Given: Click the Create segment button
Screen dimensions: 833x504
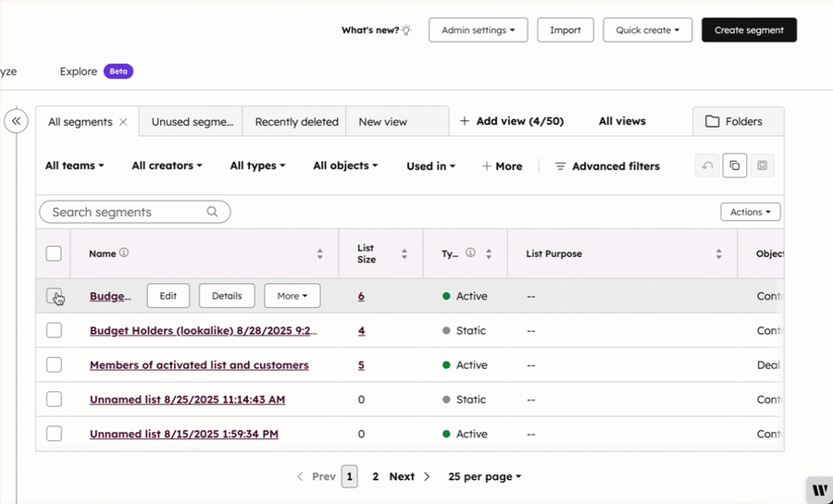Looking at the screenshot, I should [749, 30].
